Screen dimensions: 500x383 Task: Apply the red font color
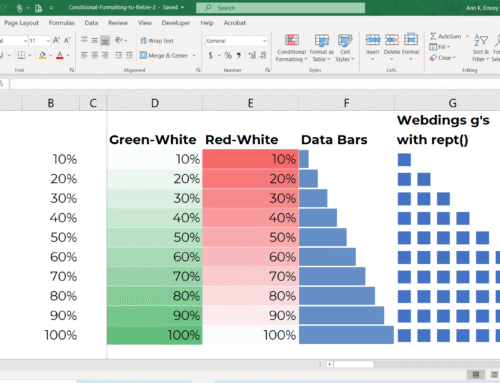click(x=60, y=55)
